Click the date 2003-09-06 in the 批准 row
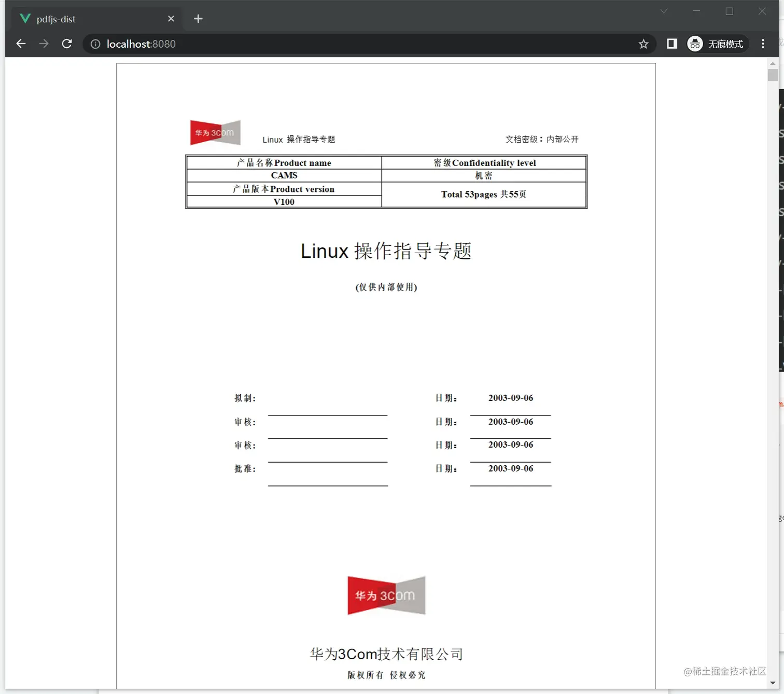This screenshot has height=694, width=784. 511,468
